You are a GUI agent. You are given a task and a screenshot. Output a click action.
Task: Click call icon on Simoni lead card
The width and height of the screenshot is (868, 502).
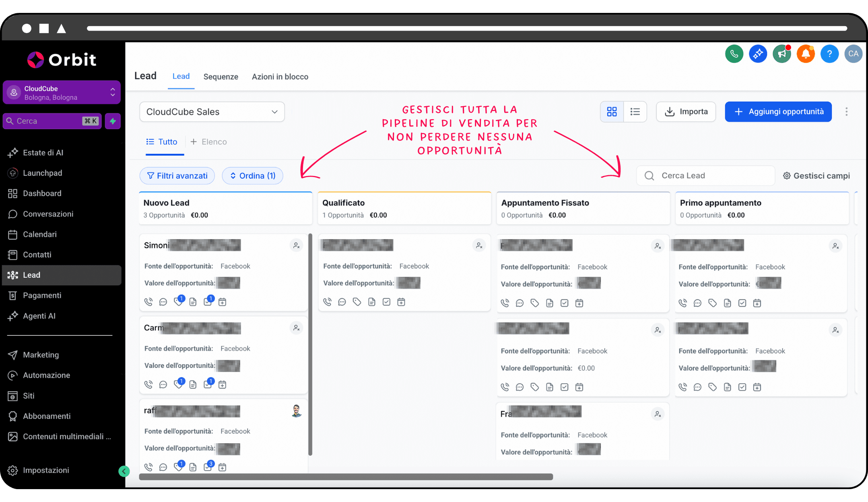point(148,302)
